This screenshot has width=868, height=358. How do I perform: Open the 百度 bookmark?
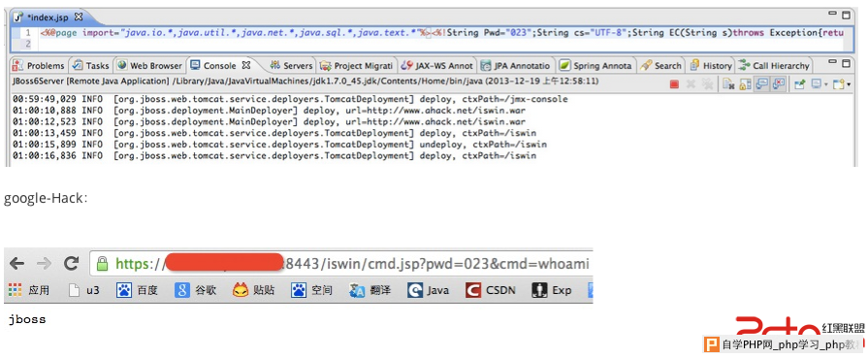(x=137, y=290)
